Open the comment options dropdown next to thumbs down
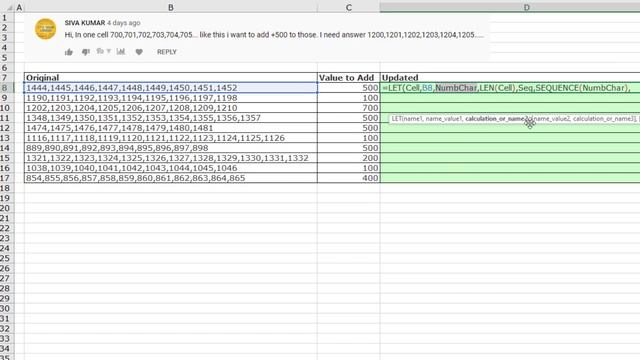640x360 pixels. [x=104, y=51]
